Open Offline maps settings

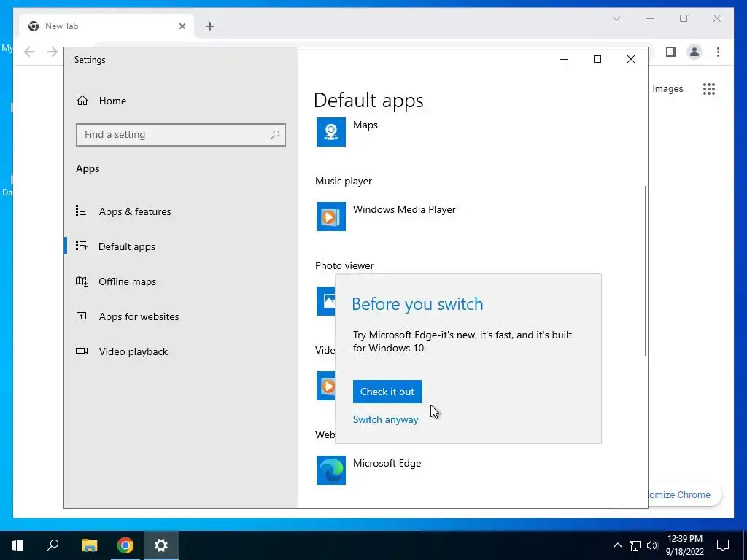(x=127, y=281)
